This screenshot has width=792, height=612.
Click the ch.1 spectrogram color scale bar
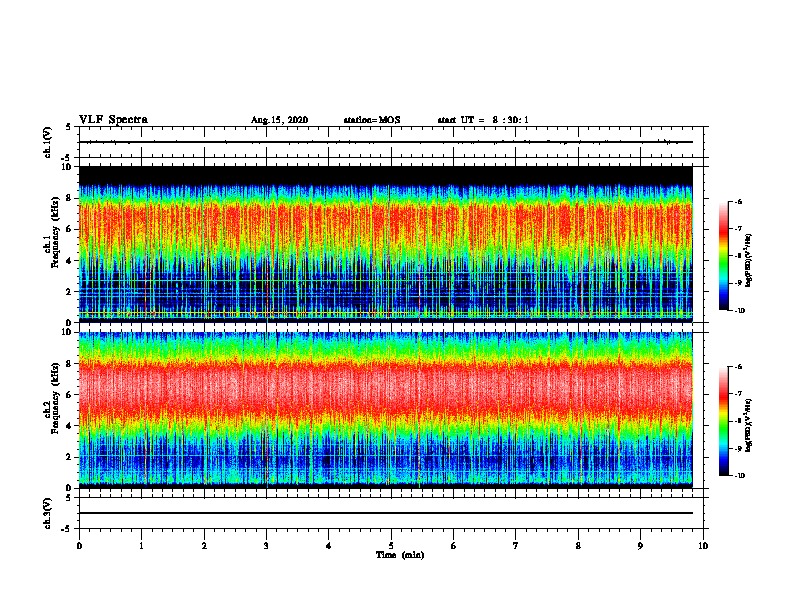click(x=724, y=256)
